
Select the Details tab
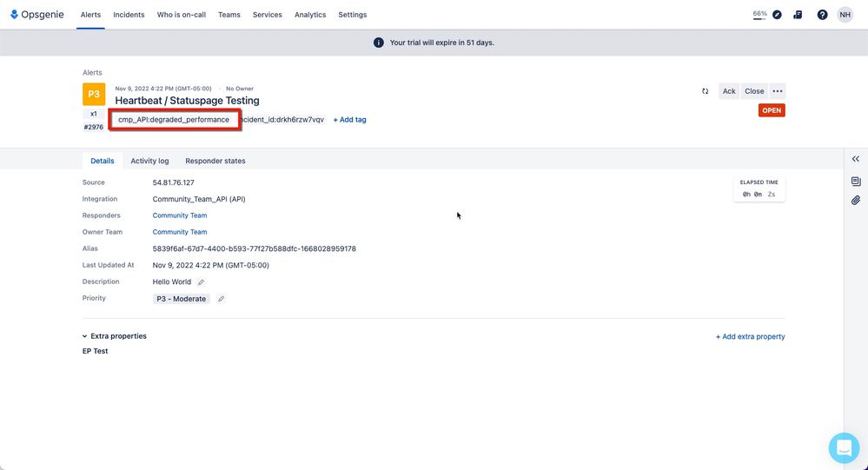pyautogui.click(x=103, y=161)
